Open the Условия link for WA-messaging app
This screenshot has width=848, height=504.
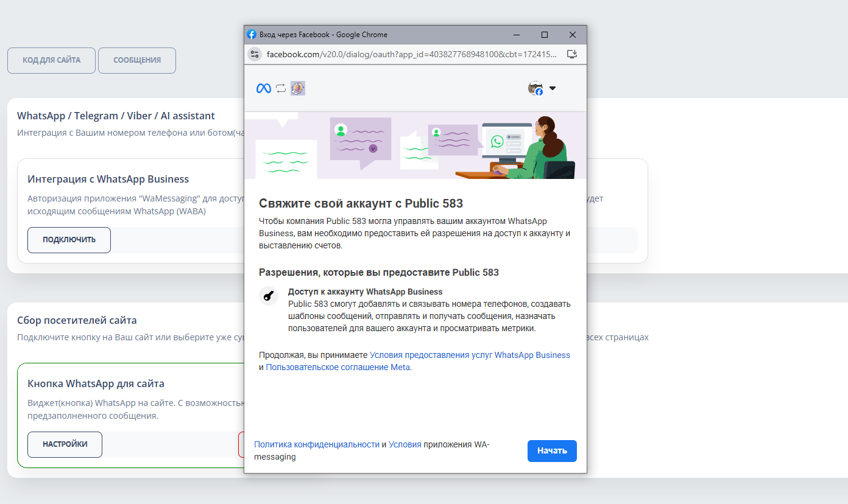pos(405,444)
